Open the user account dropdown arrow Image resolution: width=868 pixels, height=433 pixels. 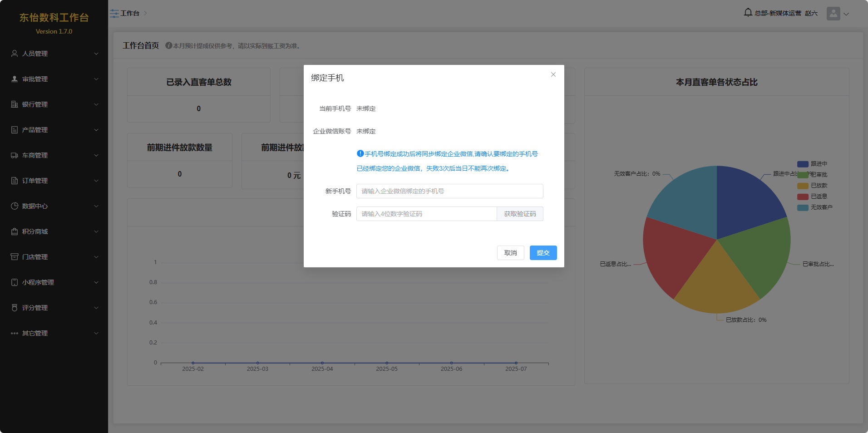(x=846, y=14)
